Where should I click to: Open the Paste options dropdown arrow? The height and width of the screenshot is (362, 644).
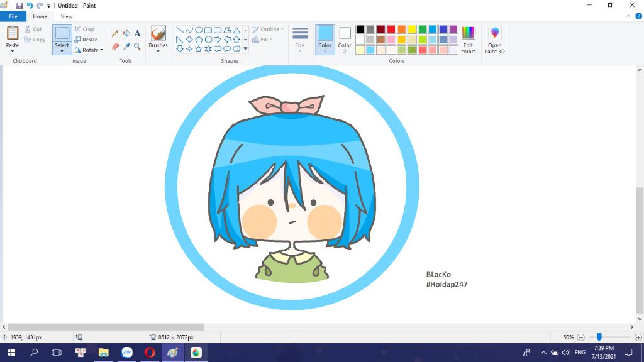coord(13,51)
